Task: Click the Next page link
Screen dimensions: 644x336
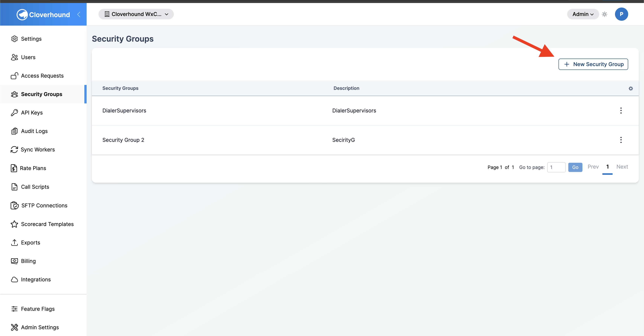Action: click(x=622, y=167)
